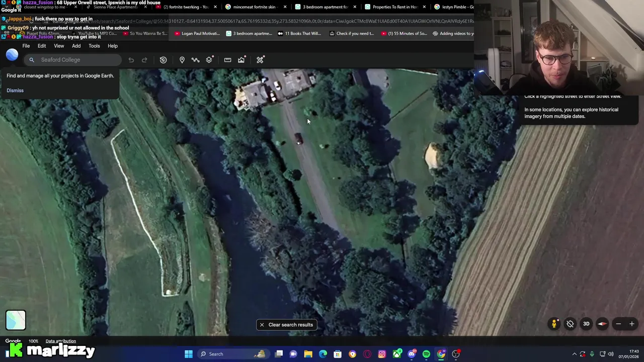Open Instagram from taskbar
The image size is (644, 362).
382,354
